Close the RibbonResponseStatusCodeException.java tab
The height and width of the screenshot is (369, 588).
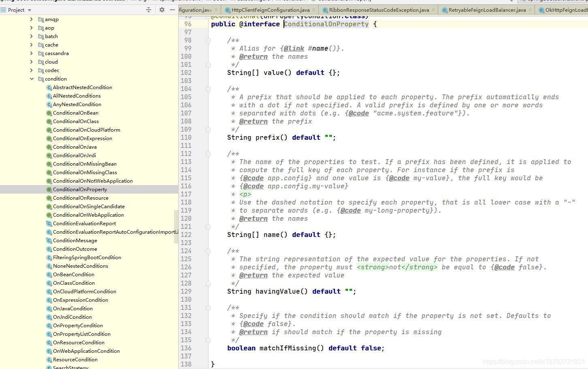[x=433, y=10]
